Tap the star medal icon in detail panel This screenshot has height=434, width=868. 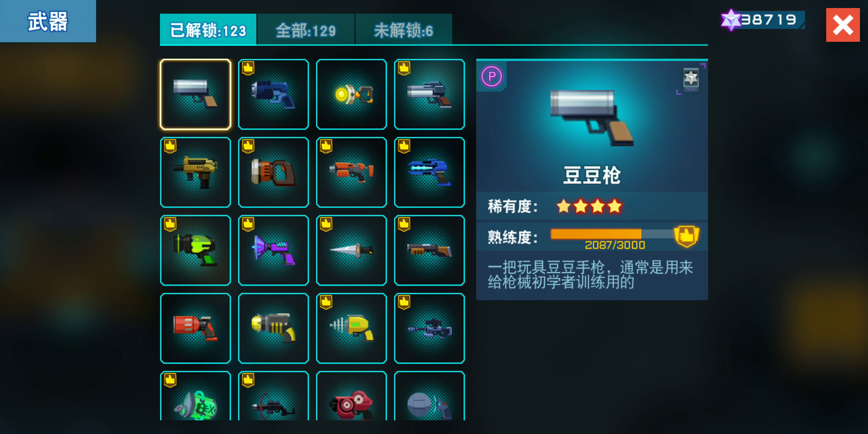[691, 78]
